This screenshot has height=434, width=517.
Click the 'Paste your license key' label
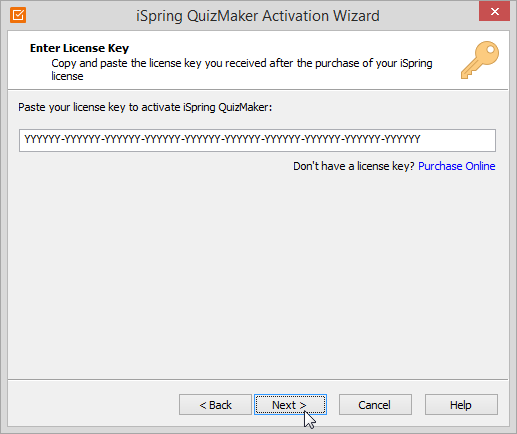tap(145, 107)
